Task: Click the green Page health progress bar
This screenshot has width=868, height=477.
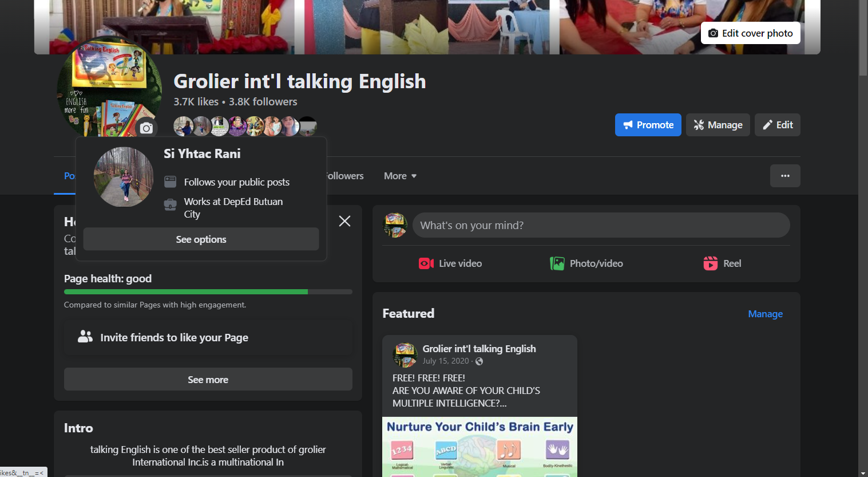Action: (x=186, y=292)
